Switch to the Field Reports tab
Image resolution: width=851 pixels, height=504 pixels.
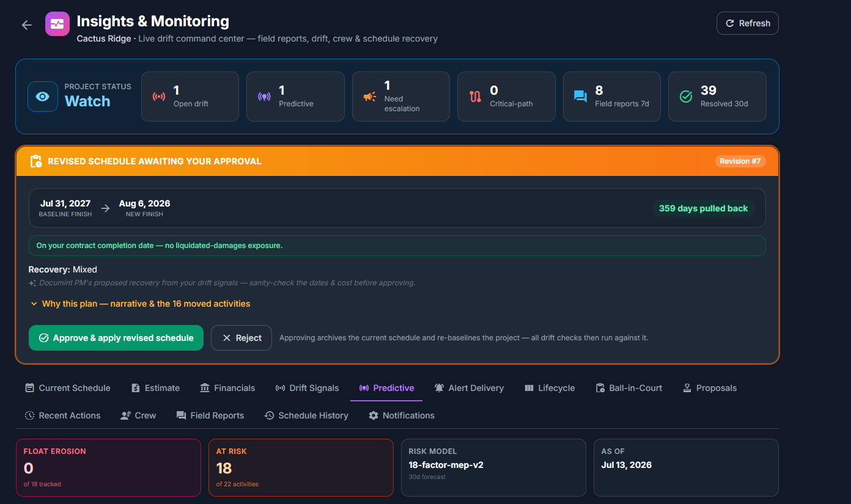tap(210, 415)
